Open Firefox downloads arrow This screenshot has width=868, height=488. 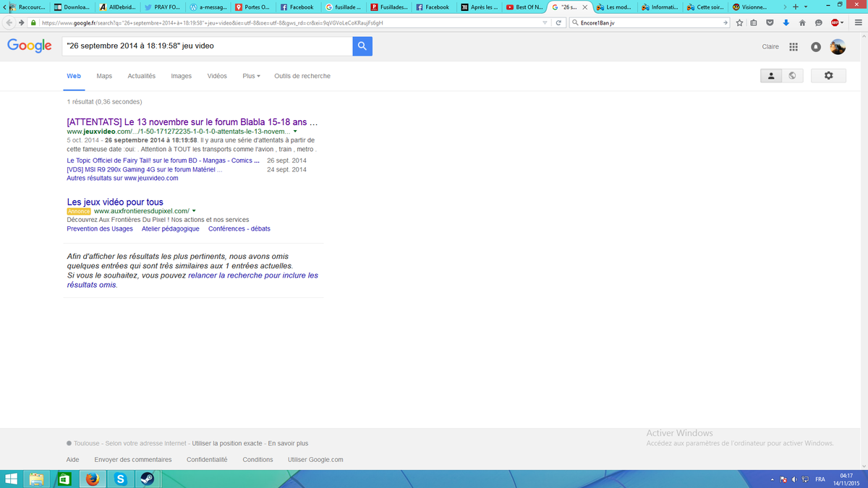pos(786,22)
